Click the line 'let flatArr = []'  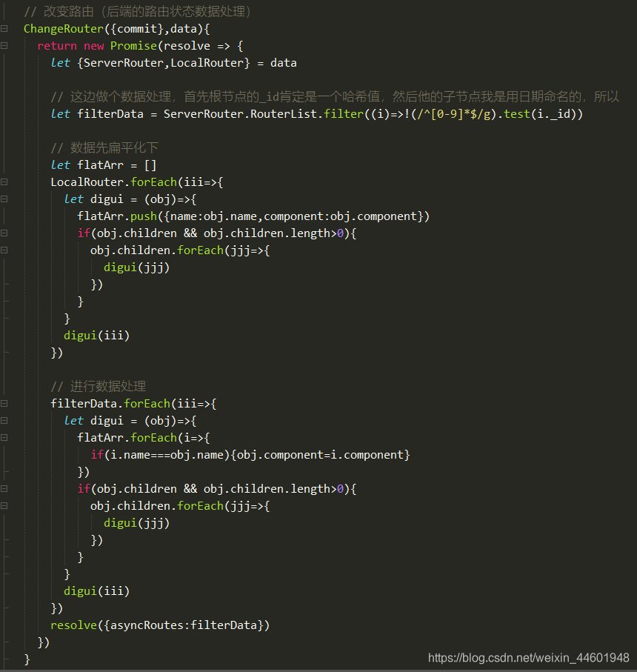103,165
